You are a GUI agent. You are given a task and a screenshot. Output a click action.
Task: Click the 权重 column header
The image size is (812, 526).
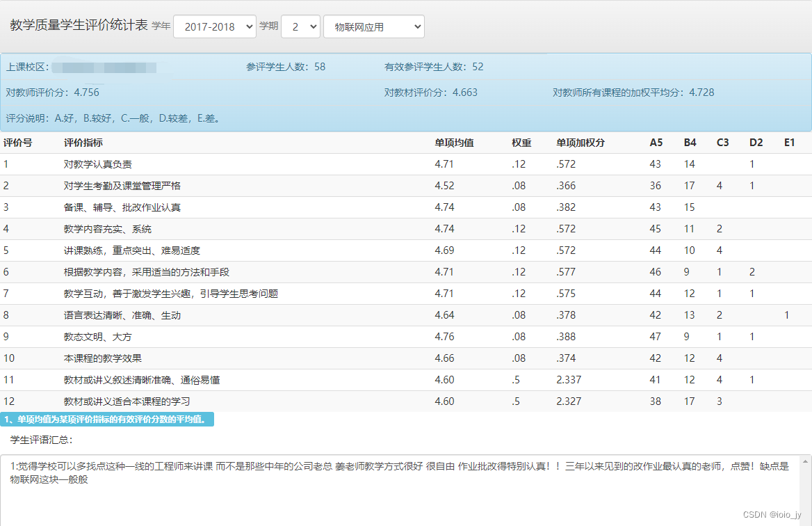click(521, 143)
